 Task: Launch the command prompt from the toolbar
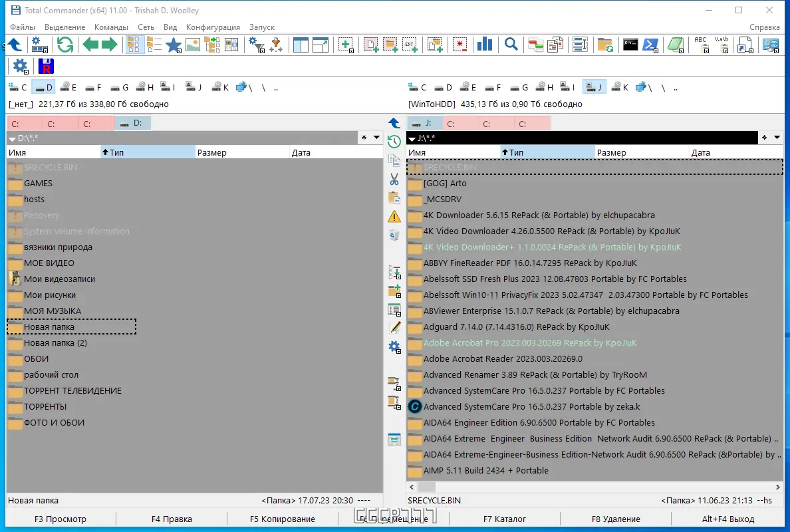pyautogui.click(x=629, y=44)
